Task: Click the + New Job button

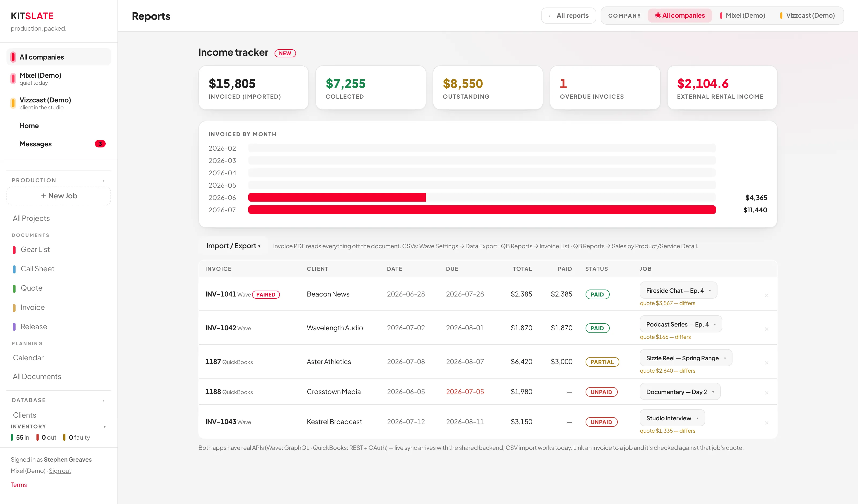Action: point(58,196)
